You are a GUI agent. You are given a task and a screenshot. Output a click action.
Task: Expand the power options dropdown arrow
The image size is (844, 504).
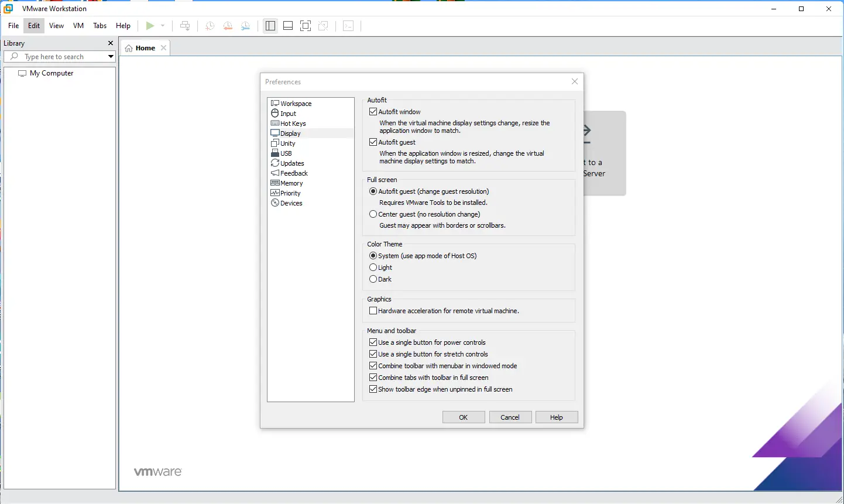pos(163,26)
